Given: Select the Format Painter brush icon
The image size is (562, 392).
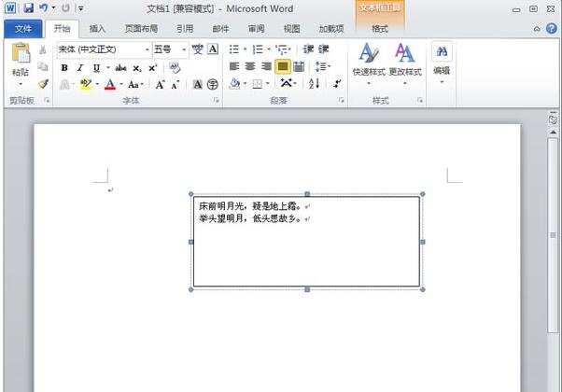Looking at the screenshot, I should 43,84.
